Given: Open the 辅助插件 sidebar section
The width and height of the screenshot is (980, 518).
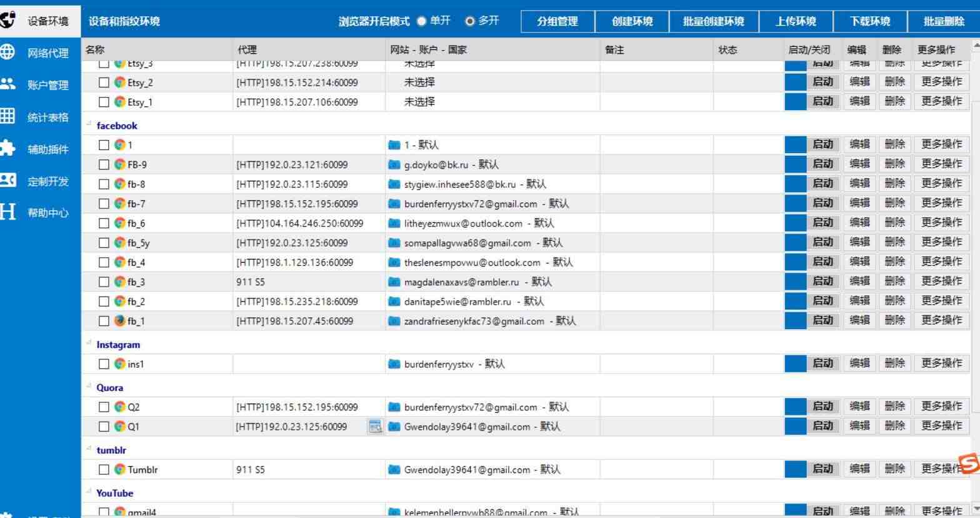Looking at the screenshot, I should 41,149.
